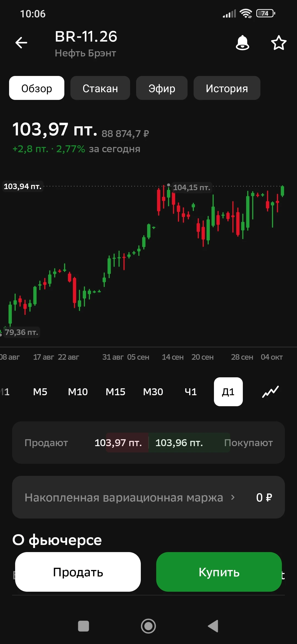Tap Android home circle button
The height and width of the screenshot is (644, 297).
coord(148,626)
